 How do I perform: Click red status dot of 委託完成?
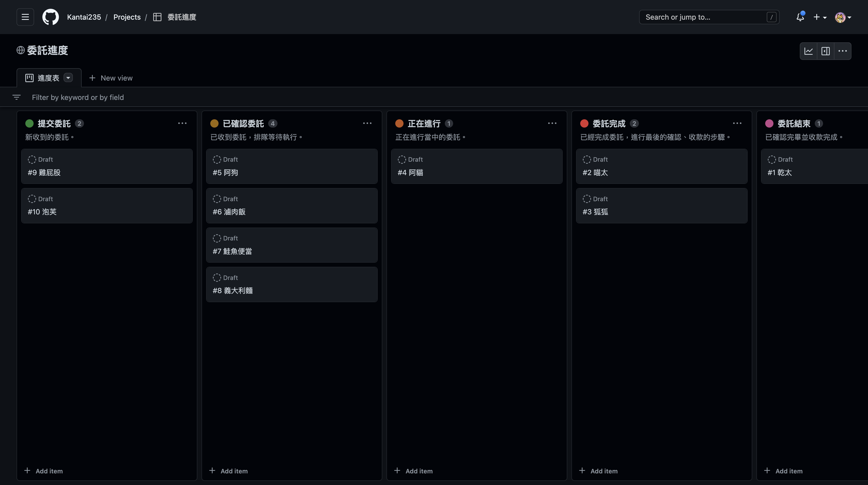584,124
